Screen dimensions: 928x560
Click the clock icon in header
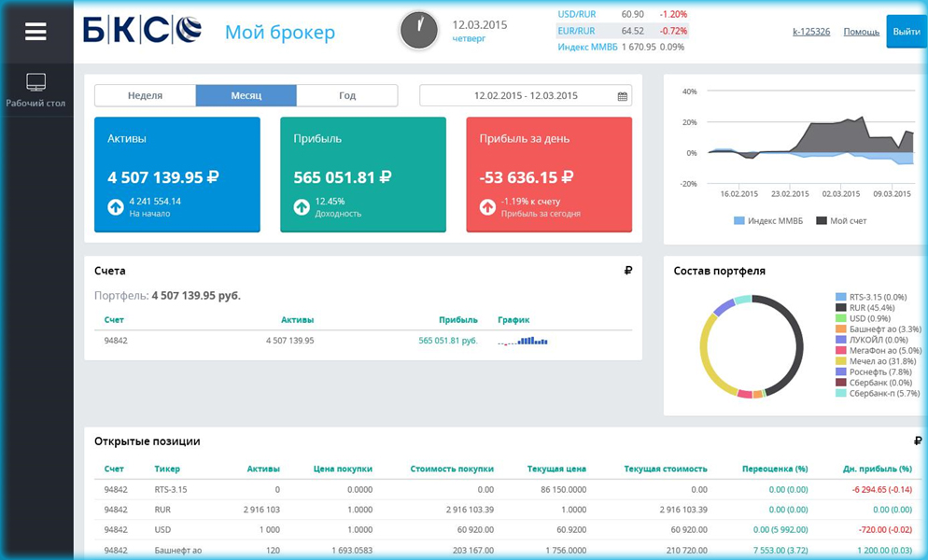[x=418, y=31]
